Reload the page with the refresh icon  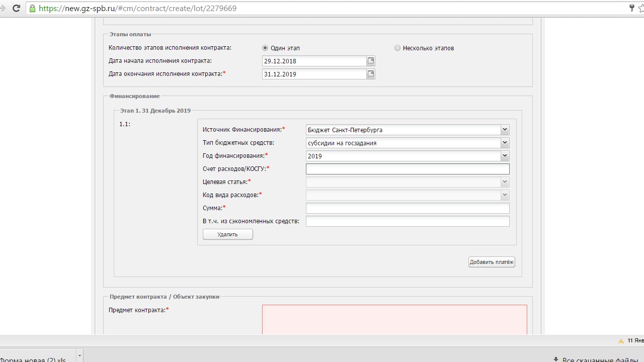pos(16,8)
